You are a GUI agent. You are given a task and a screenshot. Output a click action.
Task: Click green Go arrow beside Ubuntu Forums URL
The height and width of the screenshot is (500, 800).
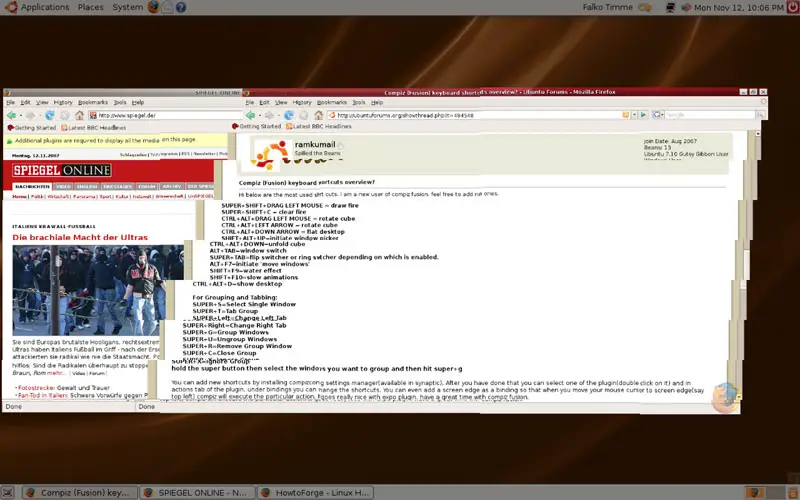click(643, 115)
